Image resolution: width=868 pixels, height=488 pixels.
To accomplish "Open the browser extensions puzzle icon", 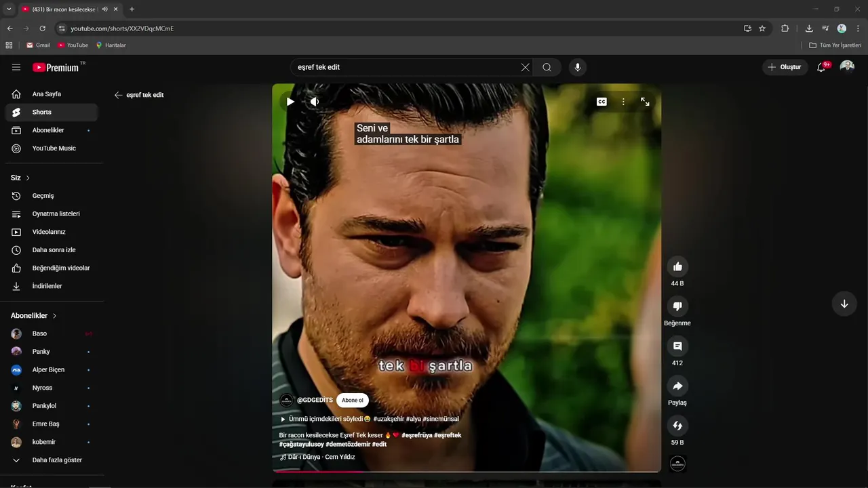I will click(785, 28).
